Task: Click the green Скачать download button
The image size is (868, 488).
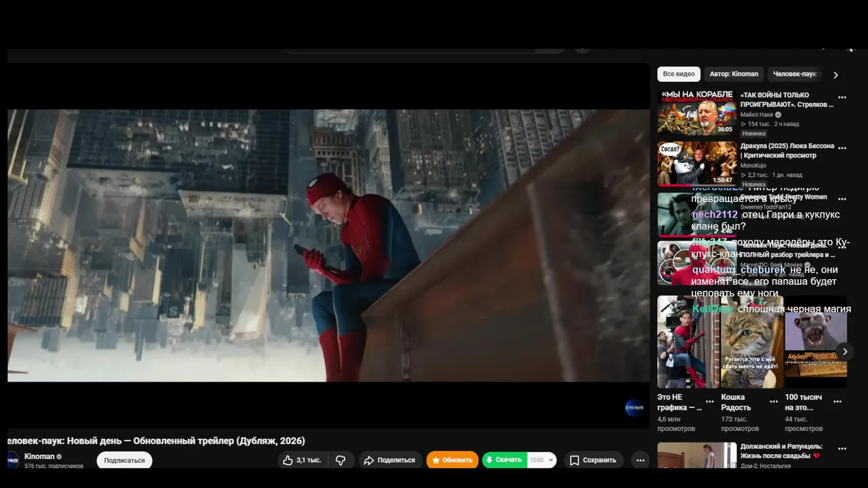Action: point(504,460)
